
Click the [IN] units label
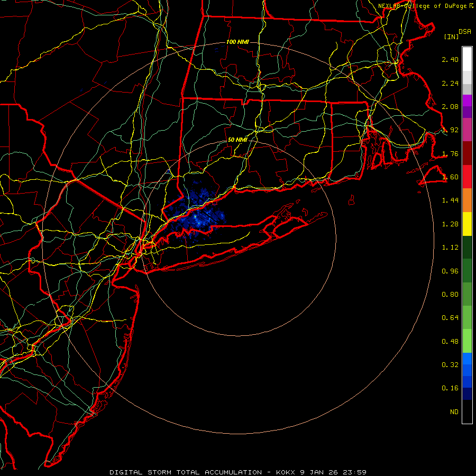click(x=451, y=36)
